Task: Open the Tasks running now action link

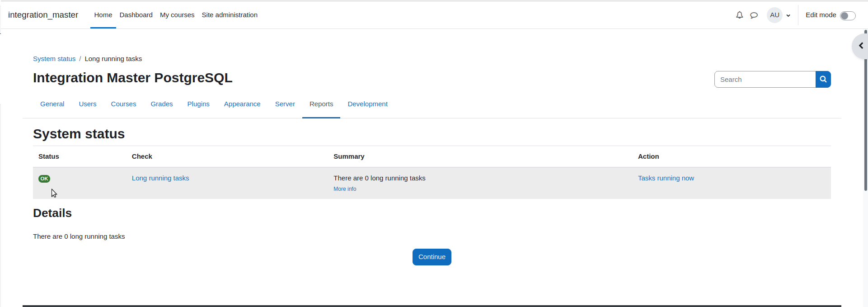Action: click(666, 178)
